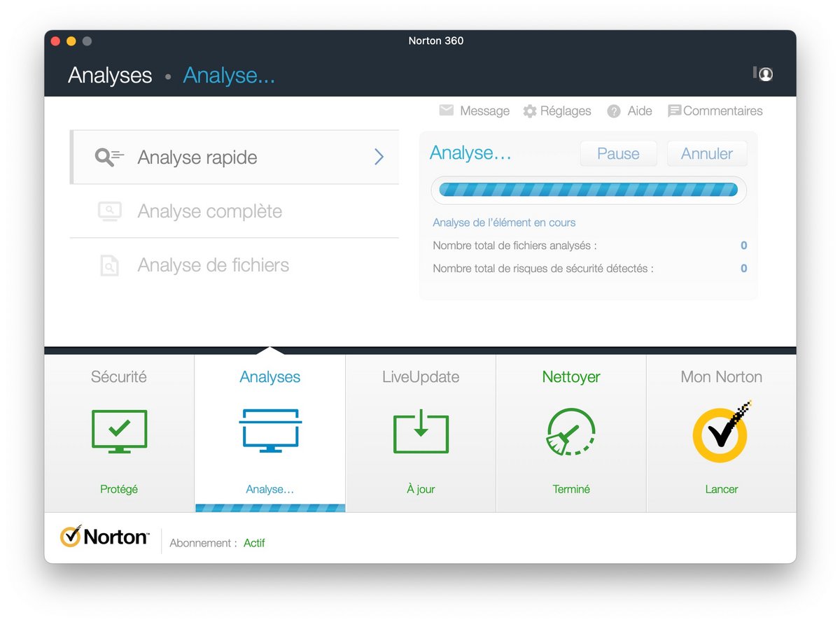This screenshot has width=840, height=622.
Task: Cancel the scan with Annuler
Action: (707, 154)
